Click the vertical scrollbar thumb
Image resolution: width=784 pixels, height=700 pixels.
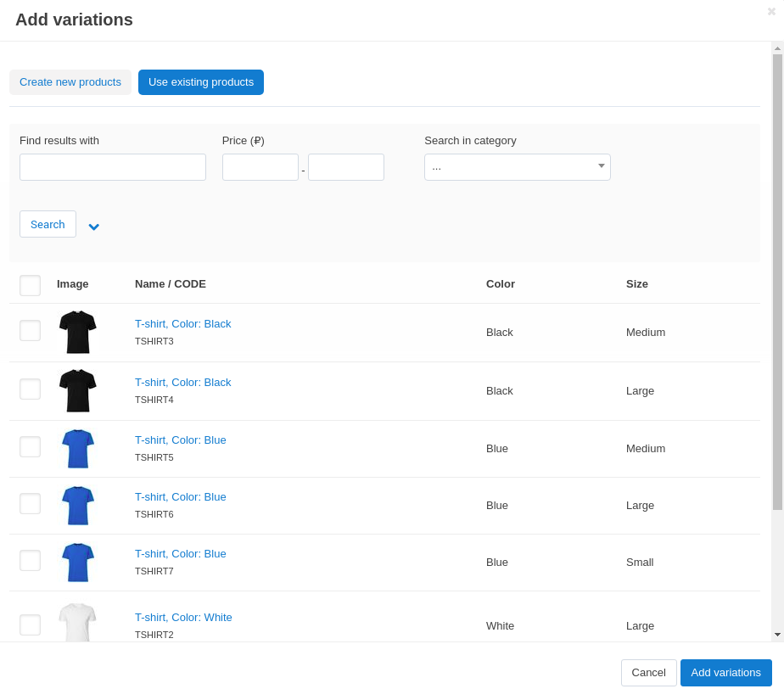(777, 282)
